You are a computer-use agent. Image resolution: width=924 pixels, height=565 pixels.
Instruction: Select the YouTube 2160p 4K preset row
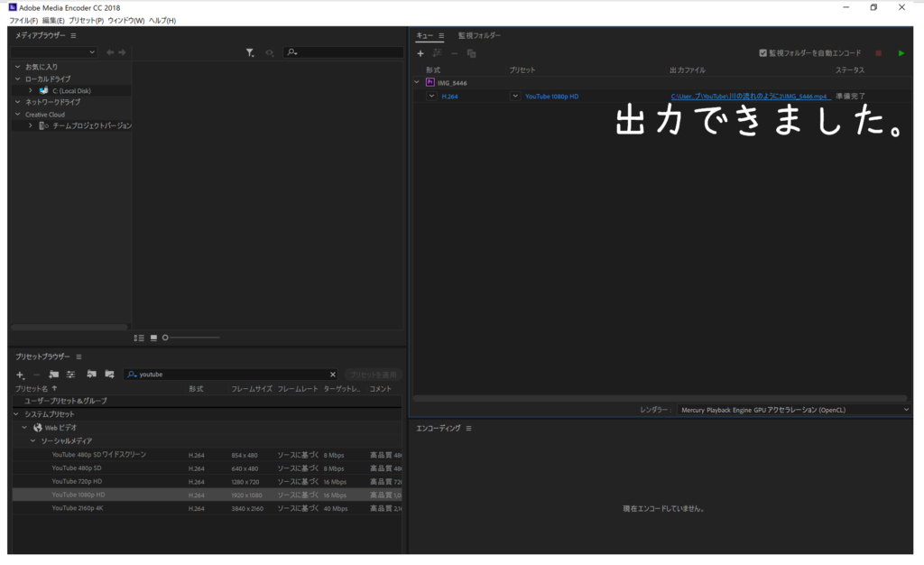207,508
